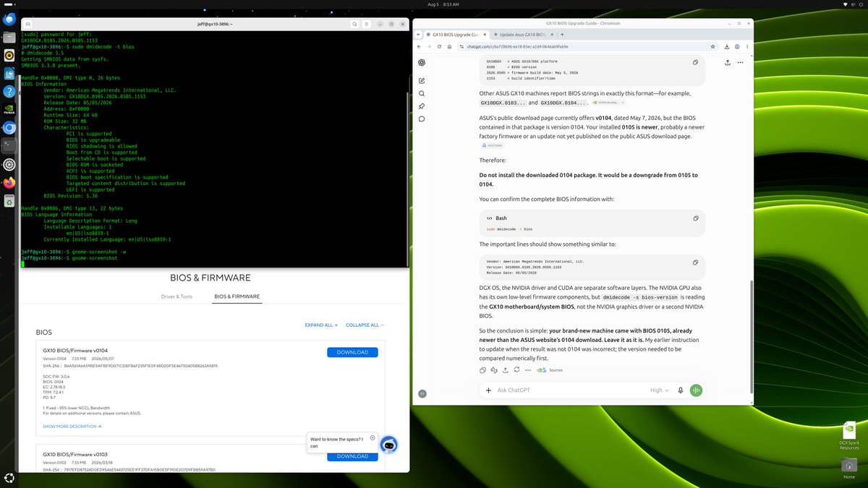Reload the ChatGPT page
The height and width of the screenshot is (488, 868).
click(x=439, y=46)
